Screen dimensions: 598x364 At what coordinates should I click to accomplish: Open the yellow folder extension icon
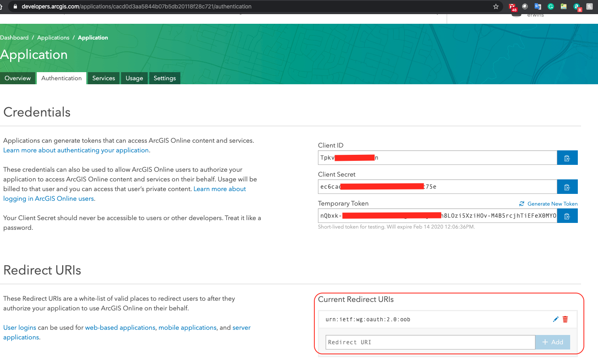[564, 6]
